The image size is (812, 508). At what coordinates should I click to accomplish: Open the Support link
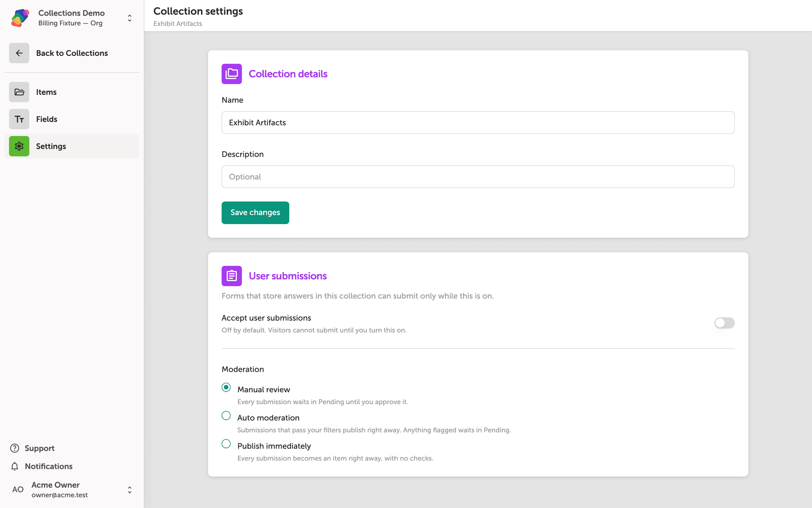pyautogui.click(x=32, y=448)
